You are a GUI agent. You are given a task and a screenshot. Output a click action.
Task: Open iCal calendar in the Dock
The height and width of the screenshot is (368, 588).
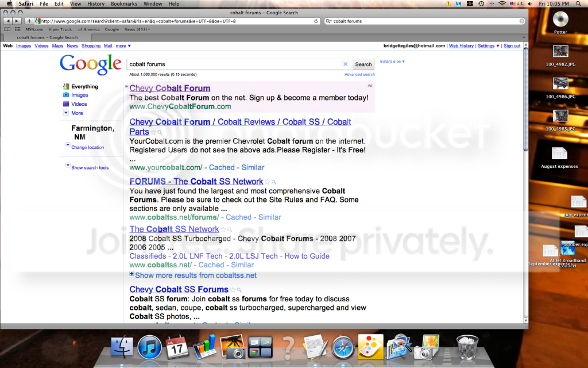tap(177, 347)
